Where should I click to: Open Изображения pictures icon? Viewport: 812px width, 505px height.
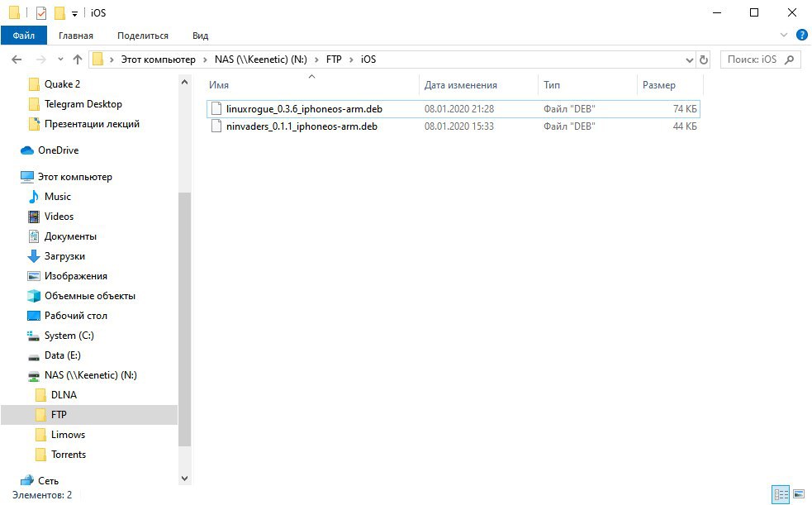(34, 276)
